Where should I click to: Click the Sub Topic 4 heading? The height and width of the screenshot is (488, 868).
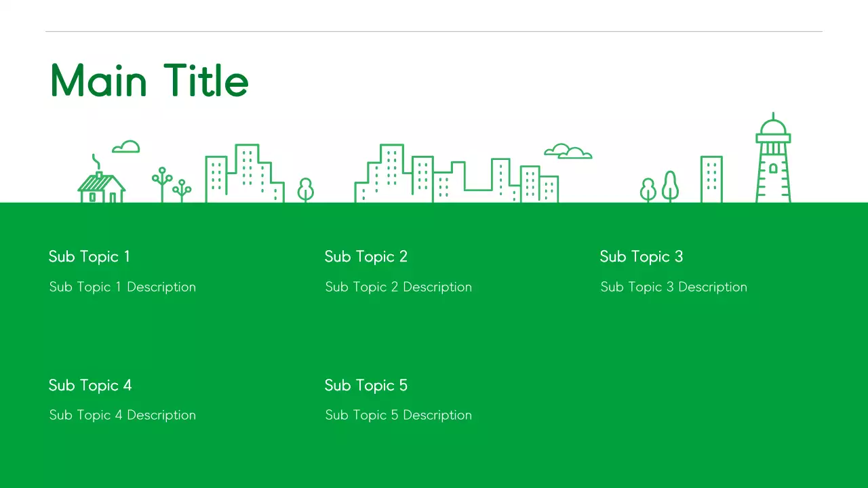90,385
